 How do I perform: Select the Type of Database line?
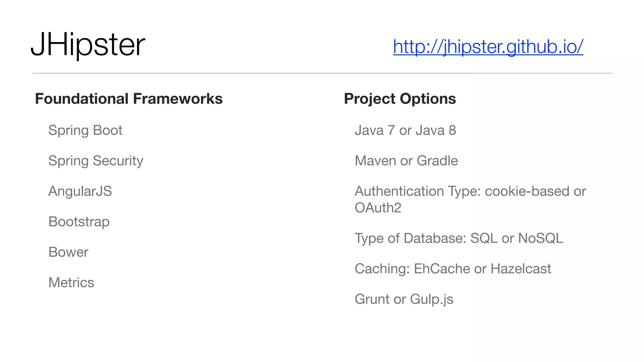[459, 238]
